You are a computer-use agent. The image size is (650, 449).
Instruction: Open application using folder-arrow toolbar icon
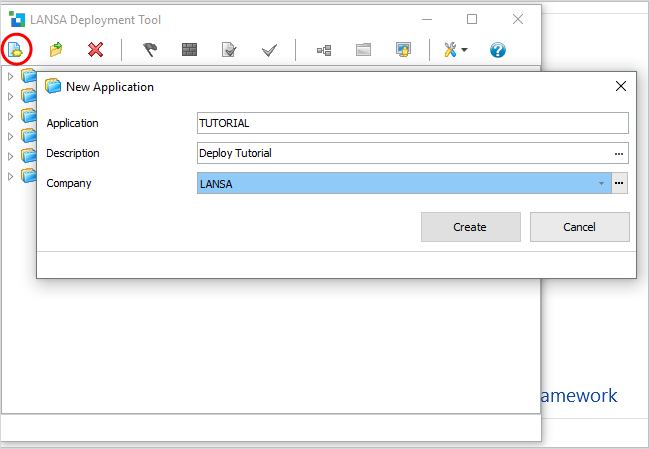[56, 50]
